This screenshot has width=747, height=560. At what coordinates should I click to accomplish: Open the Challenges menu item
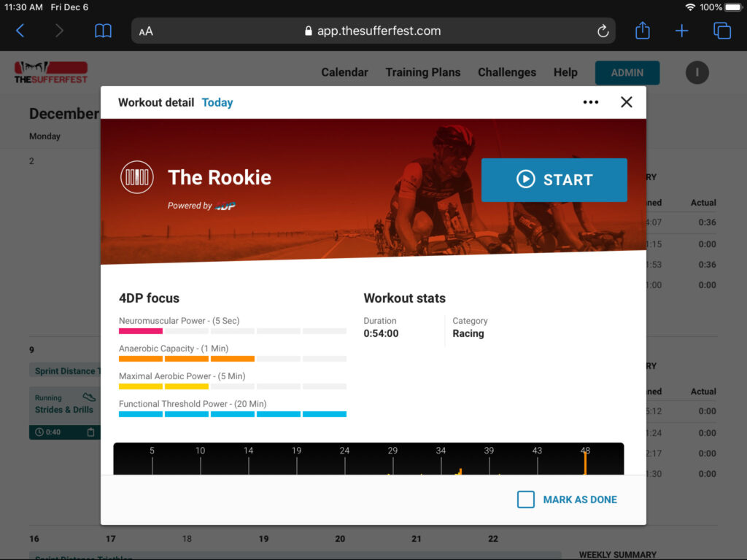tap(507, 72)
